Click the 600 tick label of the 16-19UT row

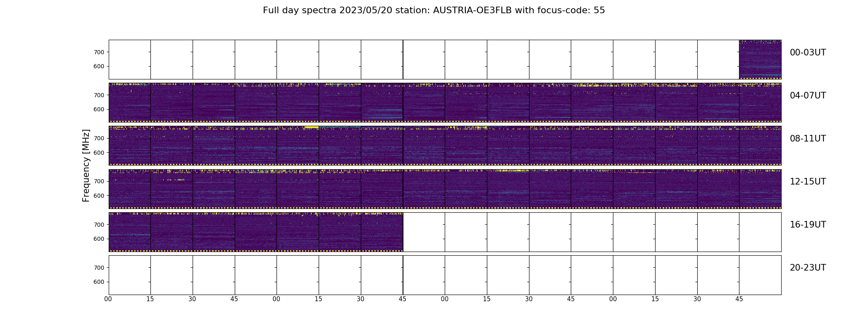click(99, 239)
